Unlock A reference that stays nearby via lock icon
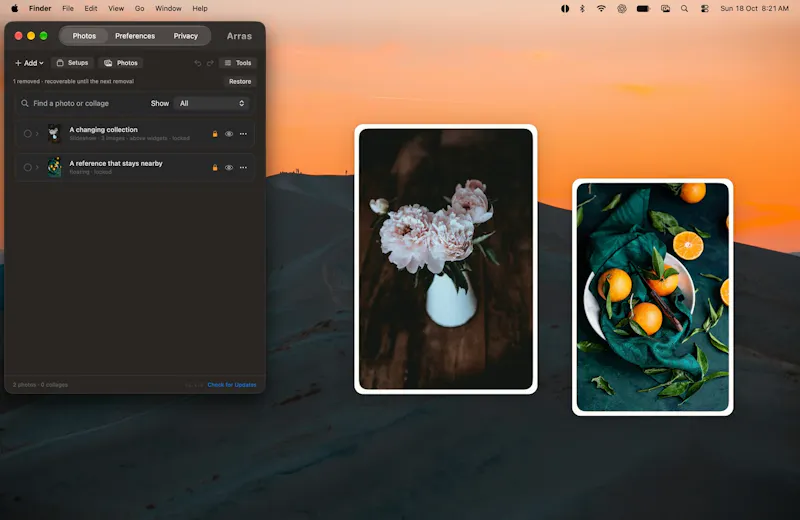 pos(215,167)
